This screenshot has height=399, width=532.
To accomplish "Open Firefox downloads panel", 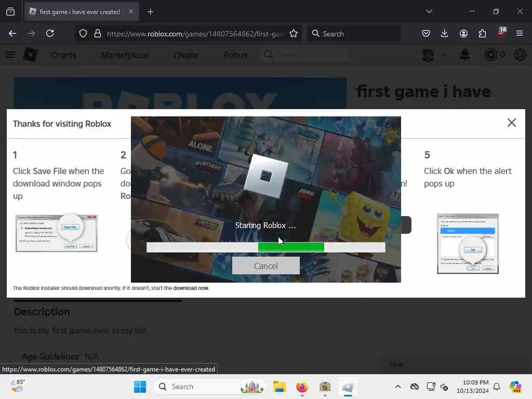I will pos(445,33).
